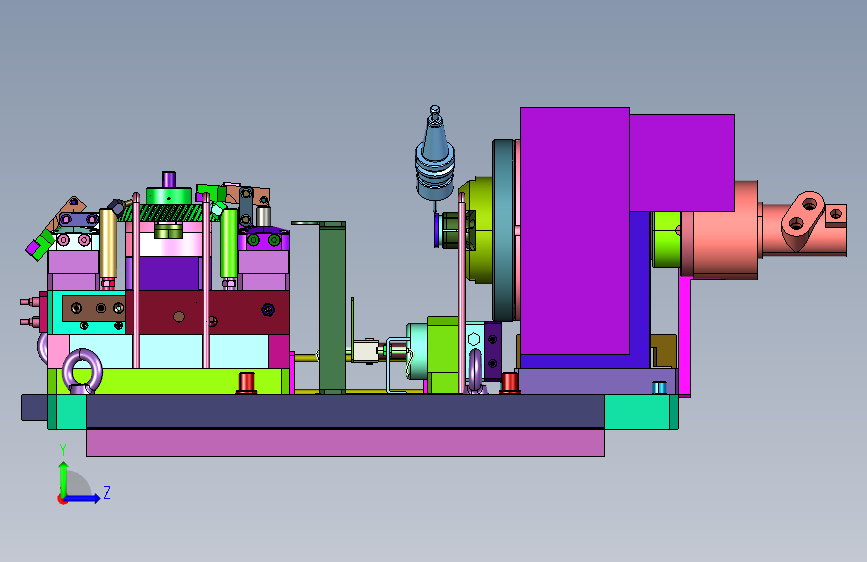
Task: Select the dark purple block in left fixture
Action: pos(168,273)
